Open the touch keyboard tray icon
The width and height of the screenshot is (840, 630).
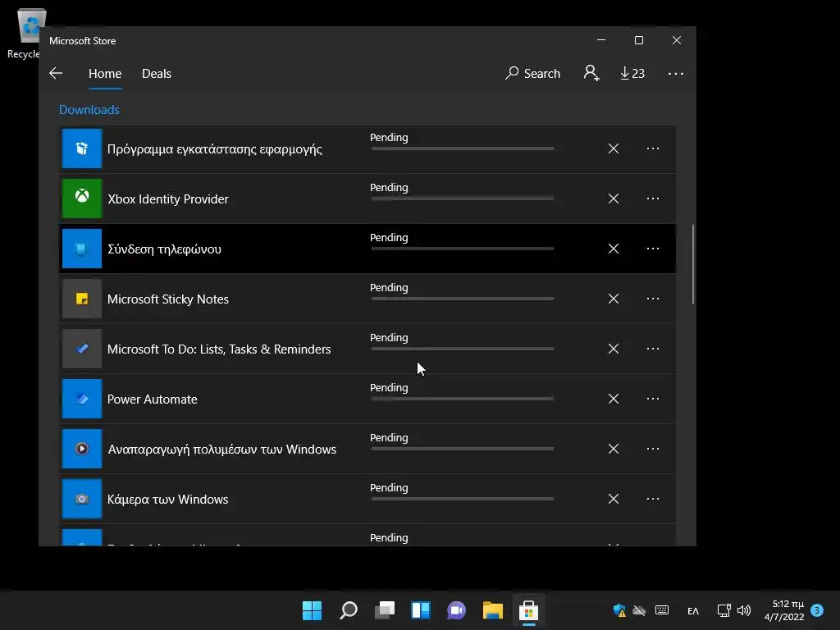click(x=662, y=610)
